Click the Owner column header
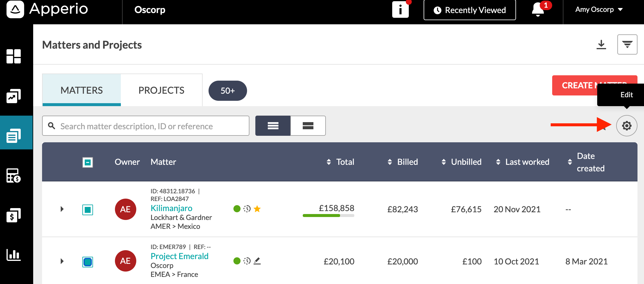644x284 pixels. pyautogui.click(x=127, y=162)
